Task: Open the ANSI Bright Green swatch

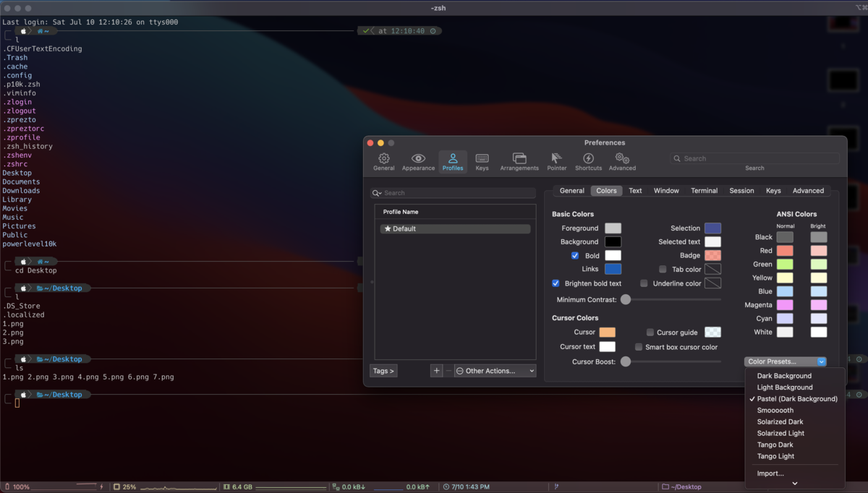Action: pos(818,265)
